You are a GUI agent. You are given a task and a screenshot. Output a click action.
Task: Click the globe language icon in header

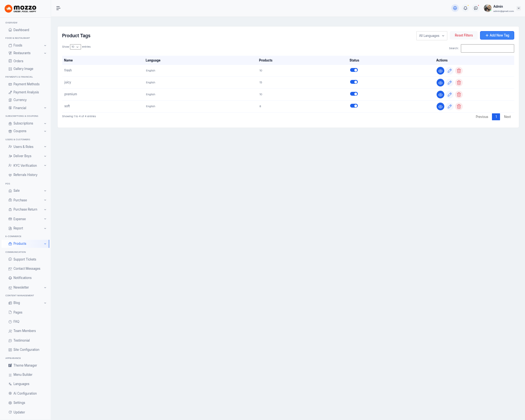click(455, 8)
